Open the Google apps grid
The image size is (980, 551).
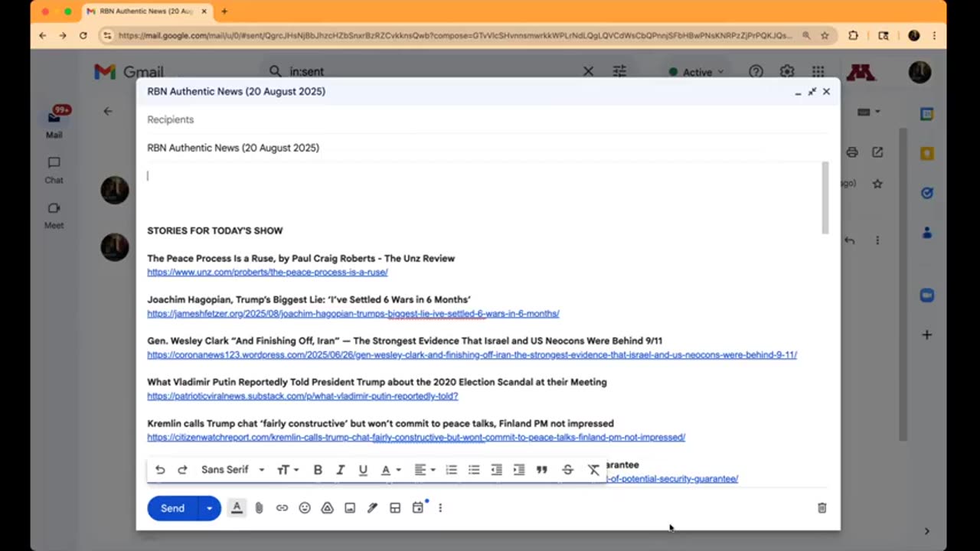(x=818, y=71)
